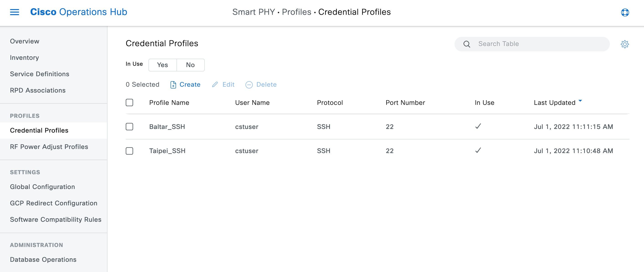Click the search magnifier icon
Screen dimensions: 644x272
(467, 44)
